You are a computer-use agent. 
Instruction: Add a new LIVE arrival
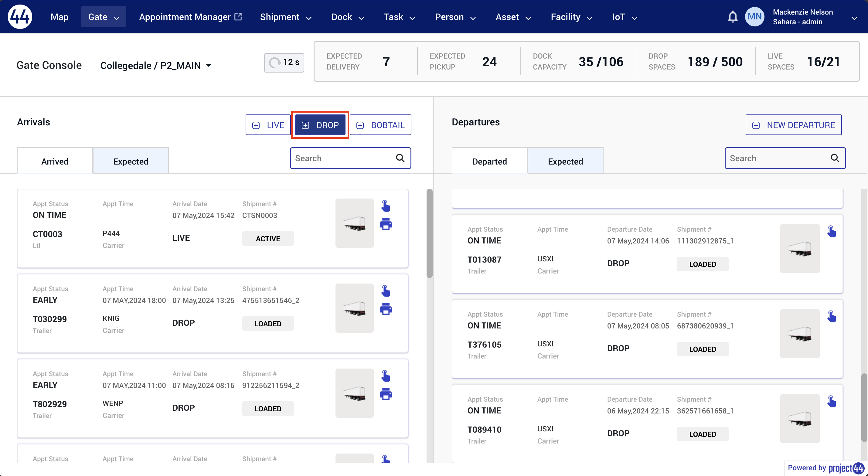point(268,125)
